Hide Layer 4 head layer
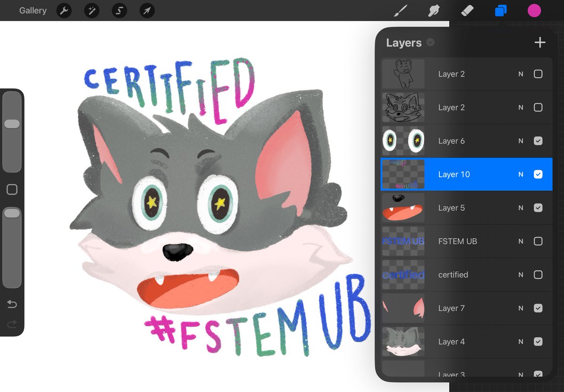This screenshot has height=392, width=564. [x=538, y=342]
